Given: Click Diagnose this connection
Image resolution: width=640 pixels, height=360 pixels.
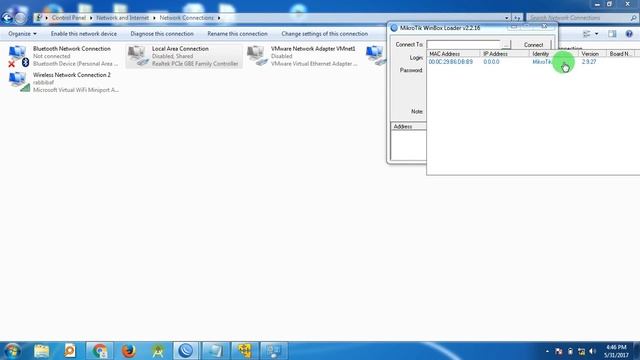Looking at the screenshot, I should coord(162,34).
